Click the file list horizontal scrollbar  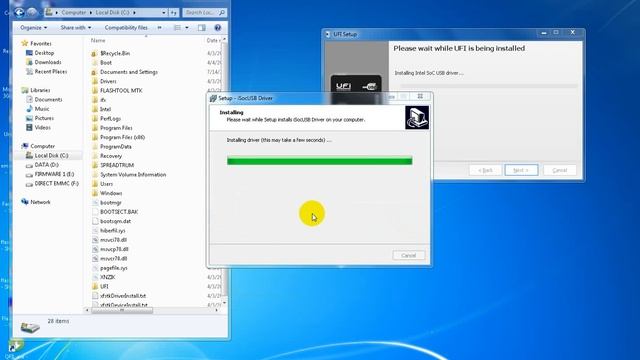tap(122, 311)
